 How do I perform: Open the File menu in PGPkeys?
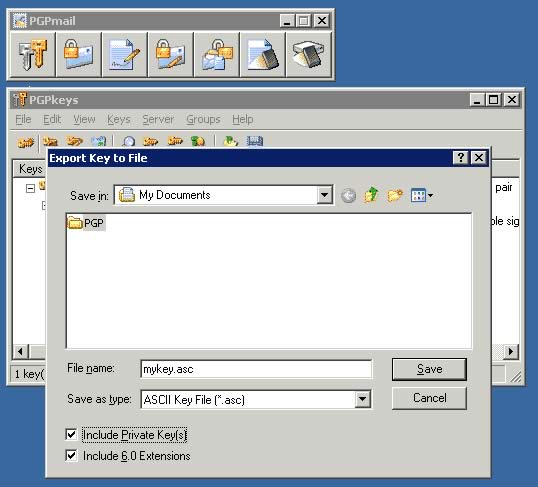click(23, 119)
